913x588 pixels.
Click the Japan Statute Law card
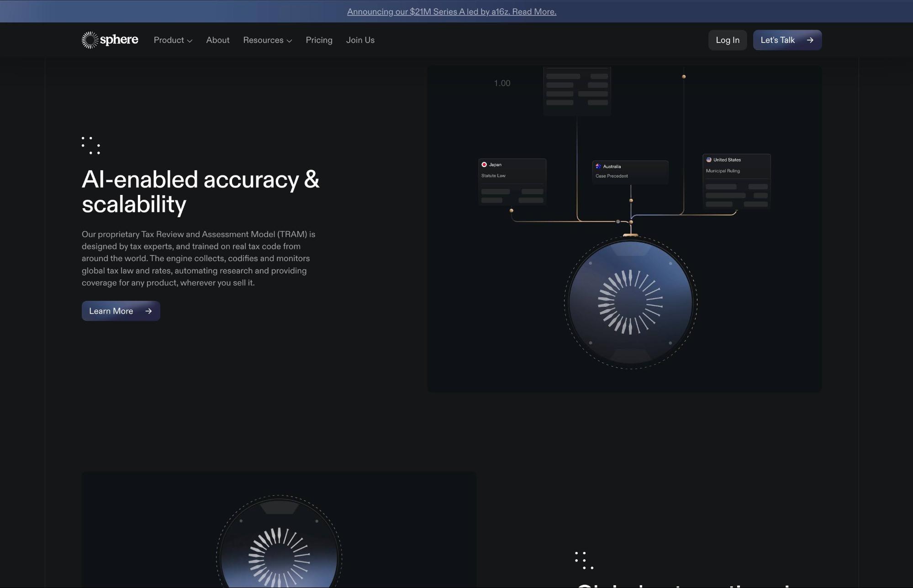click(x=512, y=183)
